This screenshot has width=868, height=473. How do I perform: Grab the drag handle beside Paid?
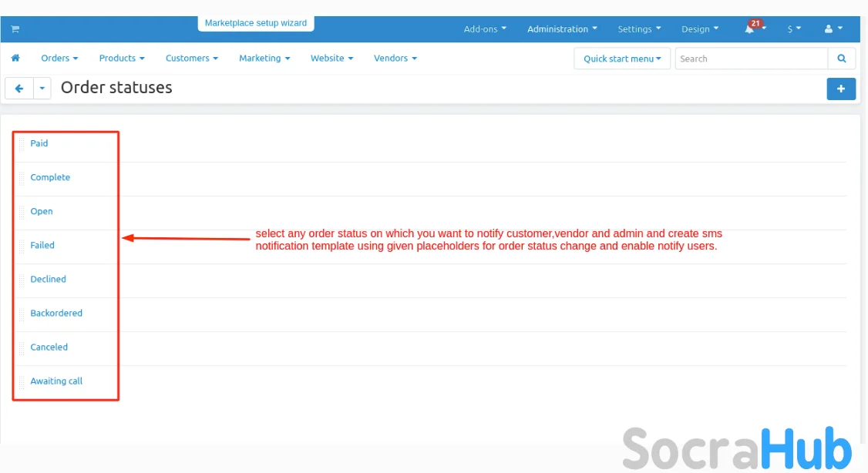[22, 144]
